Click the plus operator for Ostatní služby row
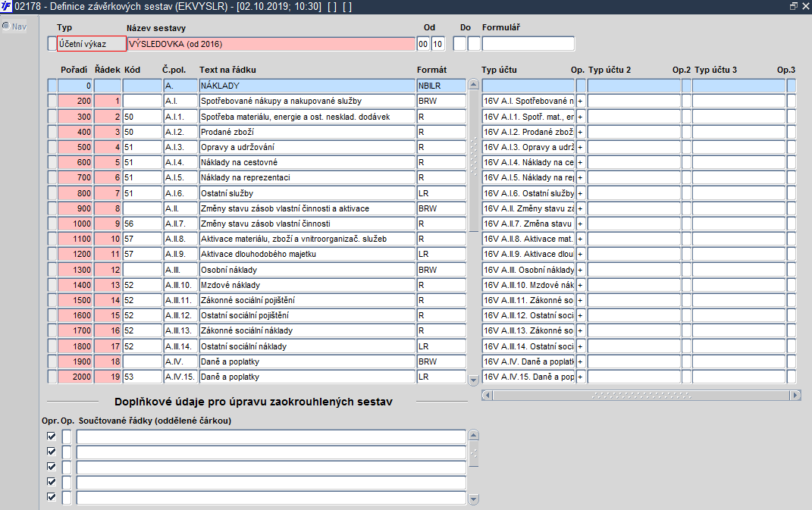 pos(580,193)
